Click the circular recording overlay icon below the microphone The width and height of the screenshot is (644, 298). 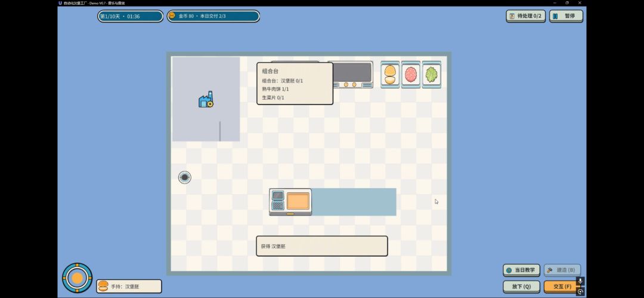pos(580,291)
